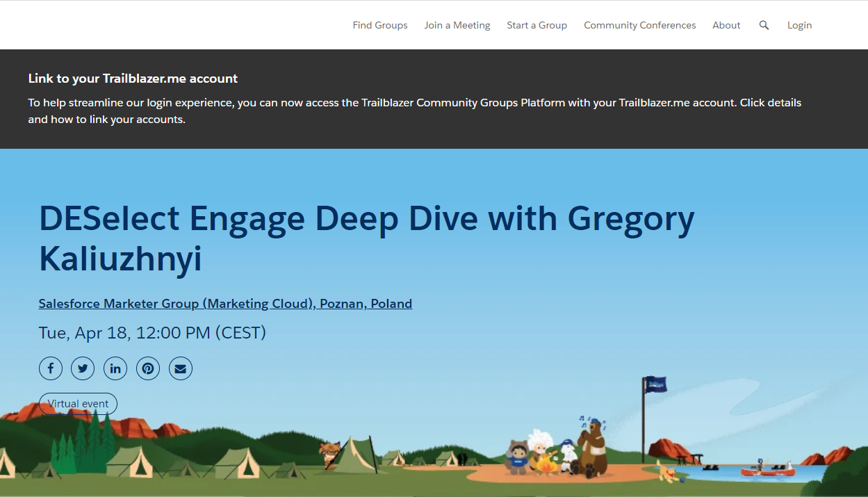Share event by email envelope icon
This screenshot has height=497, width=868.
(x=181, y=368)
